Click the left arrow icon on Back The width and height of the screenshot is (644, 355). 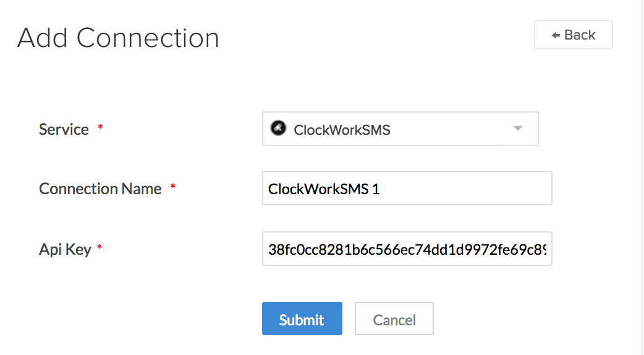(x=556, y=35)
